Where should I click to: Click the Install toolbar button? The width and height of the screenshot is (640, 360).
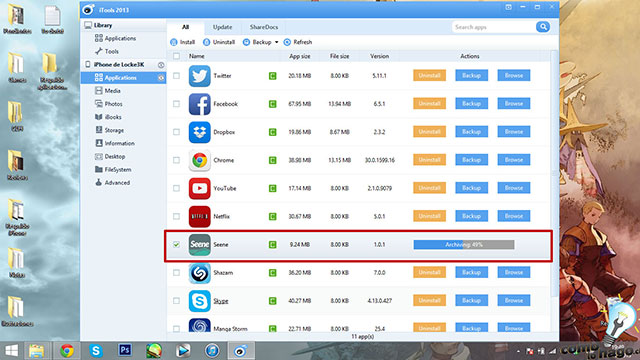coord(183,42)
